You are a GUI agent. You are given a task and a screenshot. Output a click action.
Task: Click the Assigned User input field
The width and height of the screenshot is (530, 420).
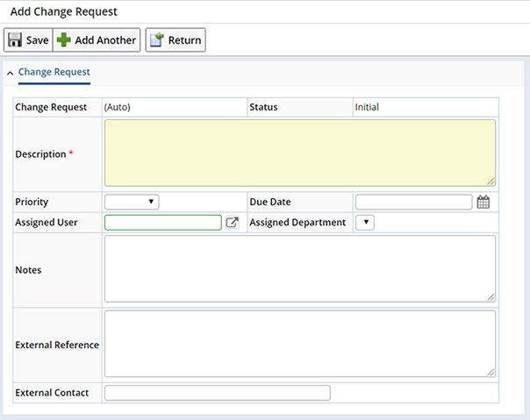point(163,223)
